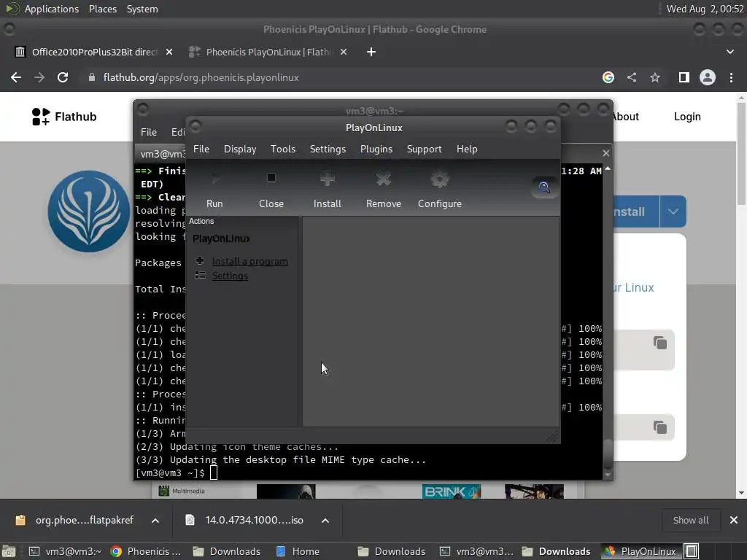Click the Install toolbar icon in PlayOnLinux
Image resolution: width=747 pixels, height=560 pixels.
pos(328,179)
